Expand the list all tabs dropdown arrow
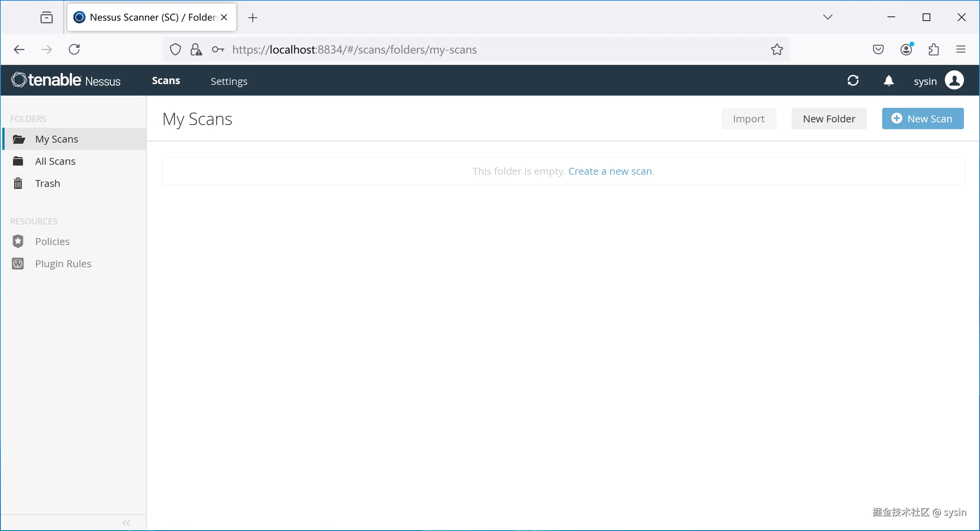The height and width of the screenshot is (531, 980). (827, 17)
